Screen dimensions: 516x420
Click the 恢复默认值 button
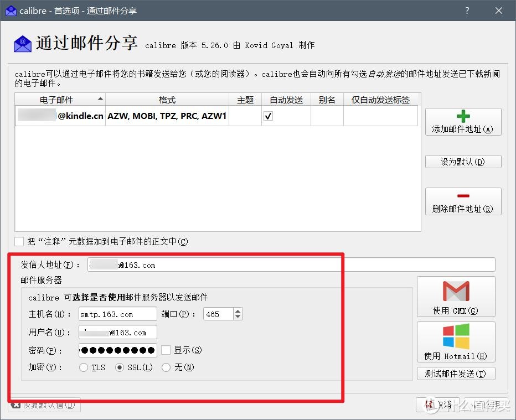click(44, 405)
